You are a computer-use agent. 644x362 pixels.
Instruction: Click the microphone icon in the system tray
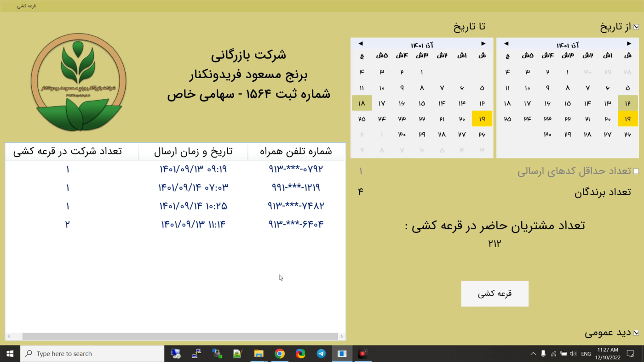coord(543,354)
